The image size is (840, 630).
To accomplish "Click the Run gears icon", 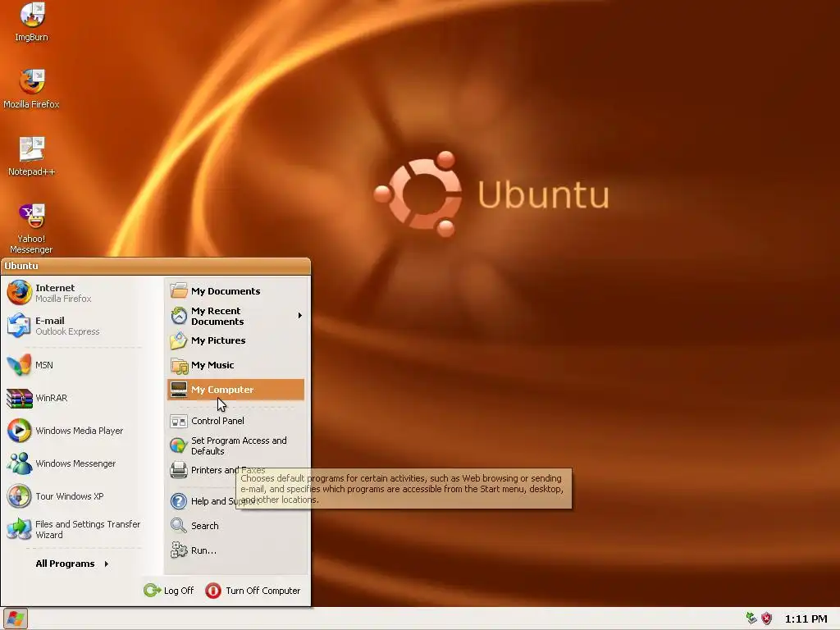I will [x=179, y=550].
